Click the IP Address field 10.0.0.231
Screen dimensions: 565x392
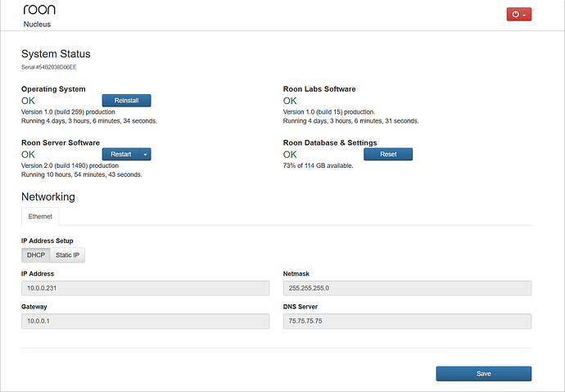click(145, 288)
